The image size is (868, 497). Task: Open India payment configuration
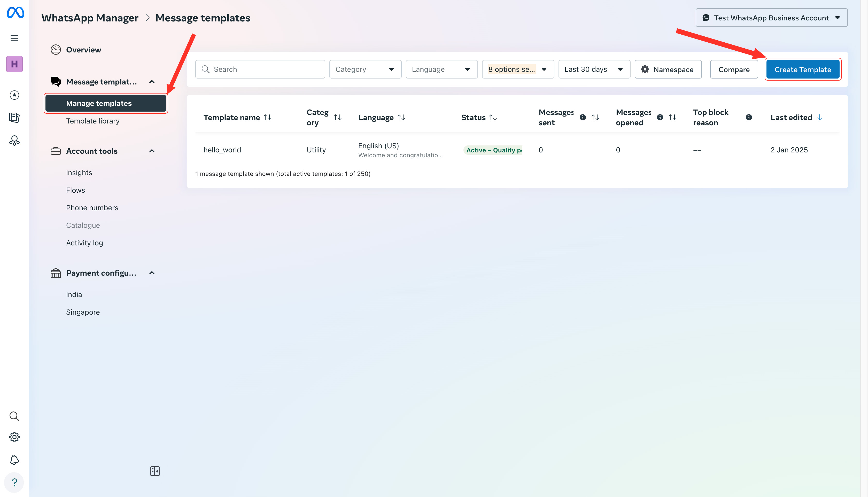pyautogui.click(x=74, y=294)
